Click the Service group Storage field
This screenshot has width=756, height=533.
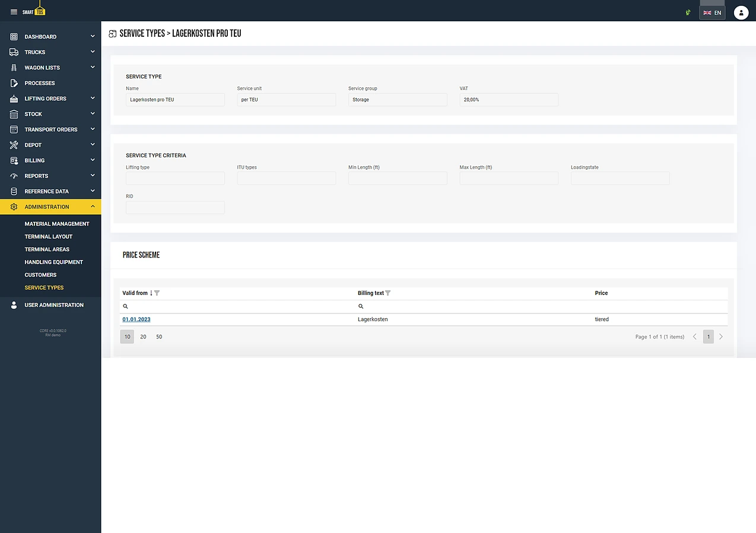(398, 100)
